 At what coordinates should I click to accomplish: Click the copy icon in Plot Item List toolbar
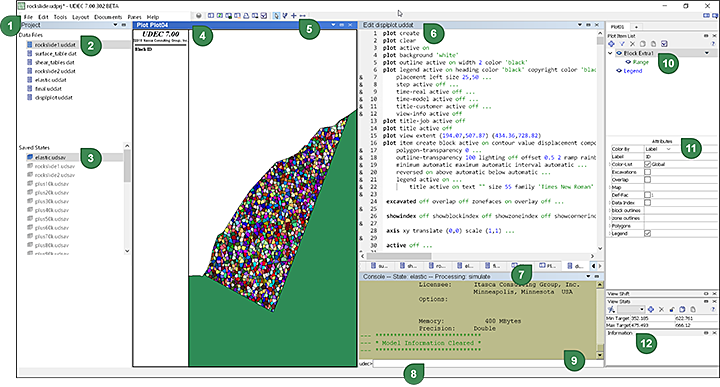click(643, 44)
